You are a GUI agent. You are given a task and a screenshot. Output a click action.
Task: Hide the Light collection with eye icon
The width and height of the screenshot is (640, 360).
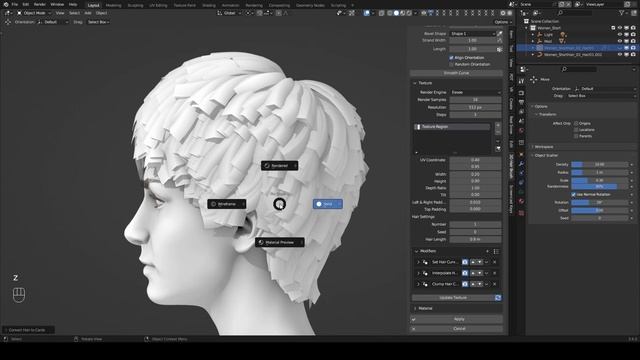[x=620, y=35]
